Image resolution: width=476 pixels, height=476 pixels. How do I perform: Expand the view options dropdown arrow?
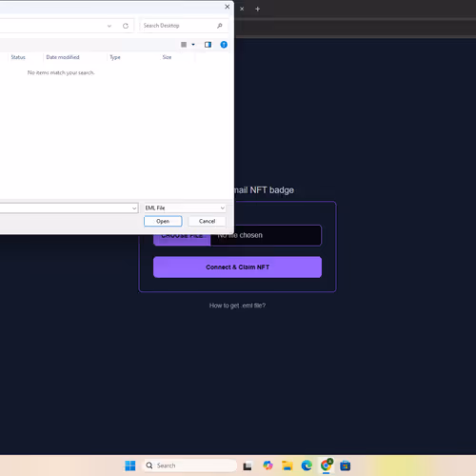click(193, 45)
